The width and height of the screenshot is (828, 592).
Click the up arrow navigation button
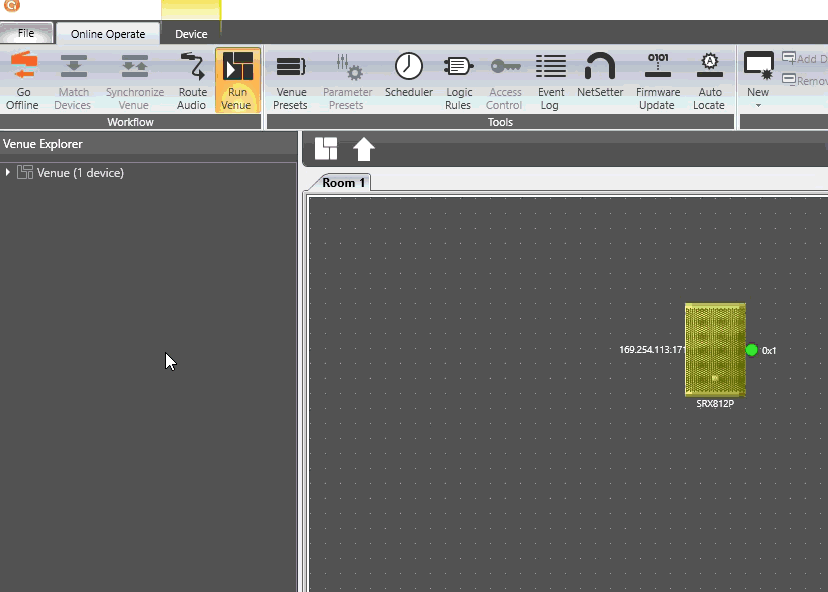[x=364, y=150]
